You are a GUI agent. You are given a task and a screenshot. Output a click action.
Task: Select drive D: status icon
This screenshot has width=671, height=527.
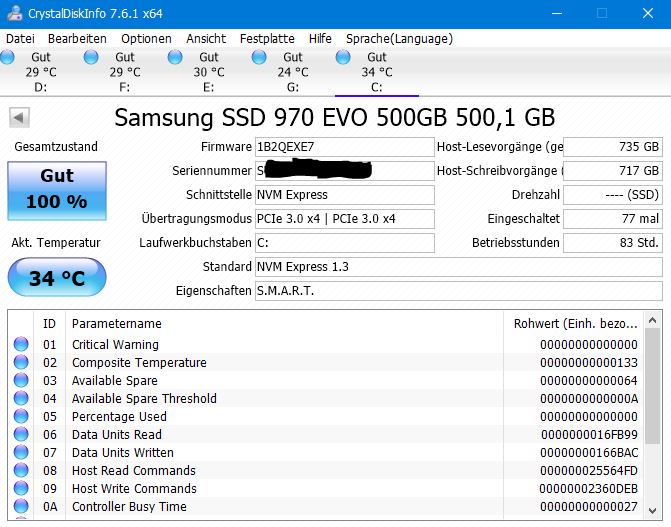(7, 57)
